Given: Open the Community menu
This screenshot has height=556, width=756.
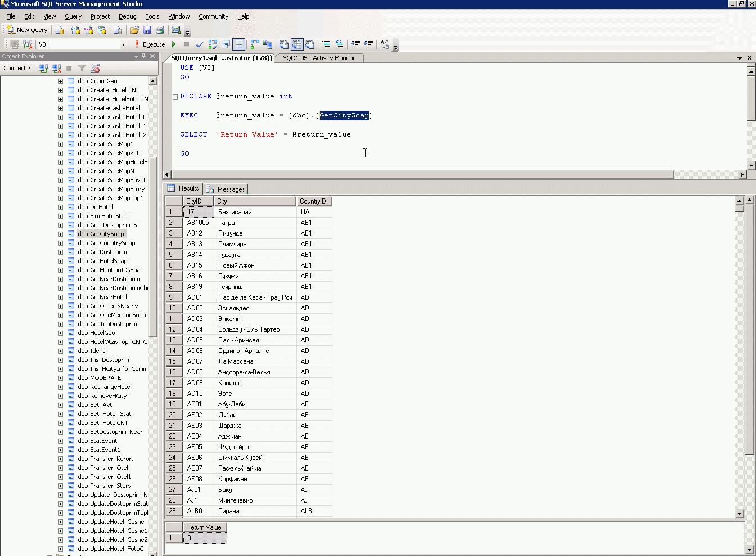Looking at the screenshot, I should (213, 16).
